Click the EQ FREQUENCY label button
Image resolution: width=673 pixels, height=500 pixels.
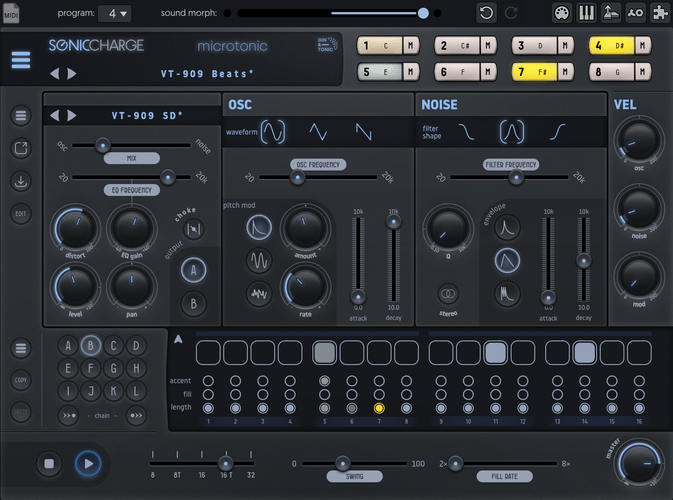coord(132,190)
